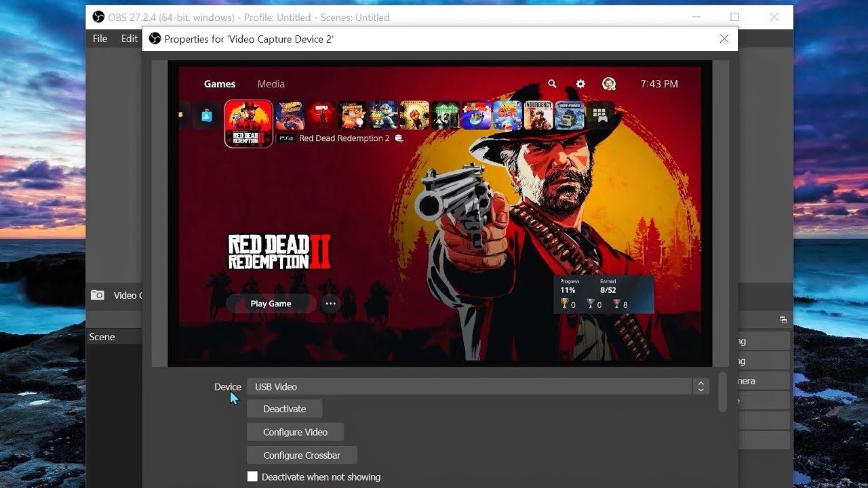The width and height of the screenshot is (868, 488).
Task: Click the Properties dialog vertical scrollbar
Action: tap(723, 391)
